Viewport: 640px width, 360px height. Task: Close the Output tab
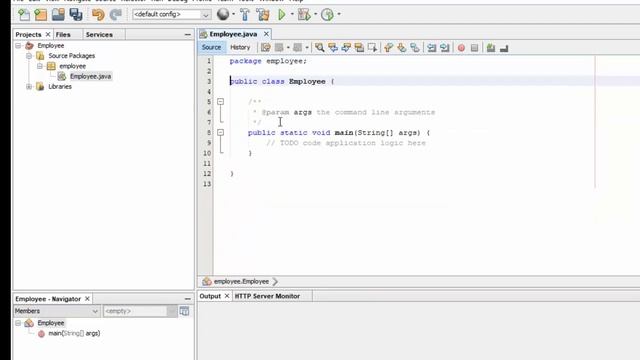(227, 296)
